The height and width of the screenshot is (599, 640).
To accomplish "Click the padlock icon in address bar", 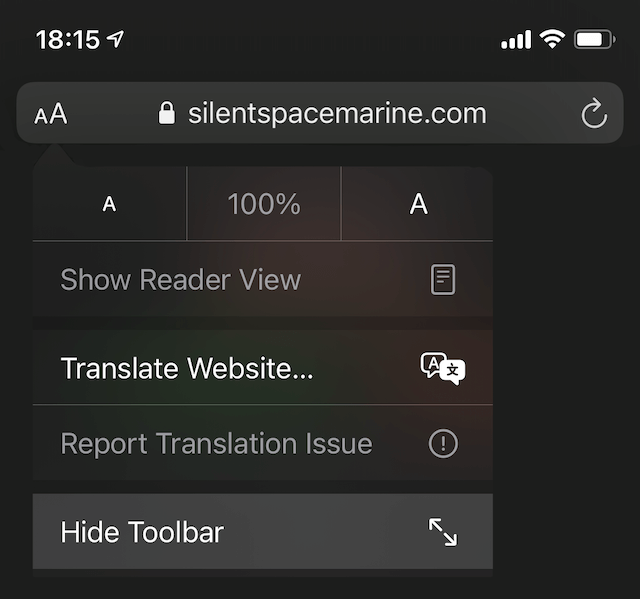I will [167, 114].
